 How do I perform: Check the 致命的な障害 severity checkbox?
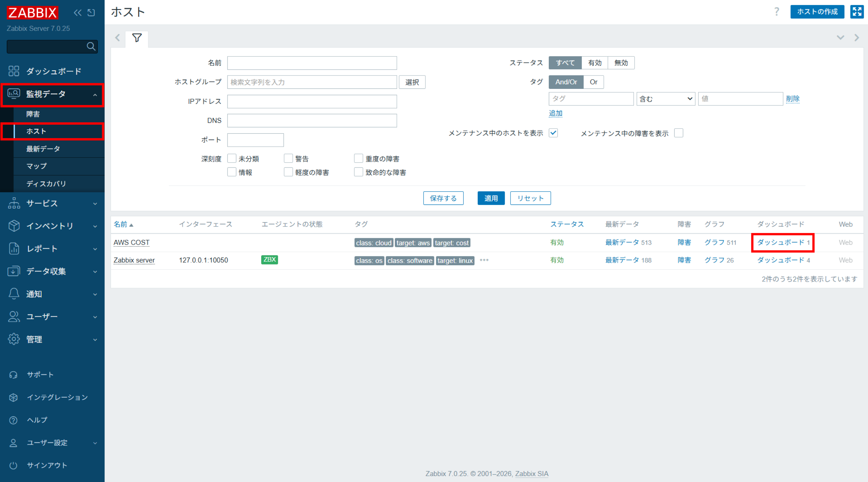[358, 172]
